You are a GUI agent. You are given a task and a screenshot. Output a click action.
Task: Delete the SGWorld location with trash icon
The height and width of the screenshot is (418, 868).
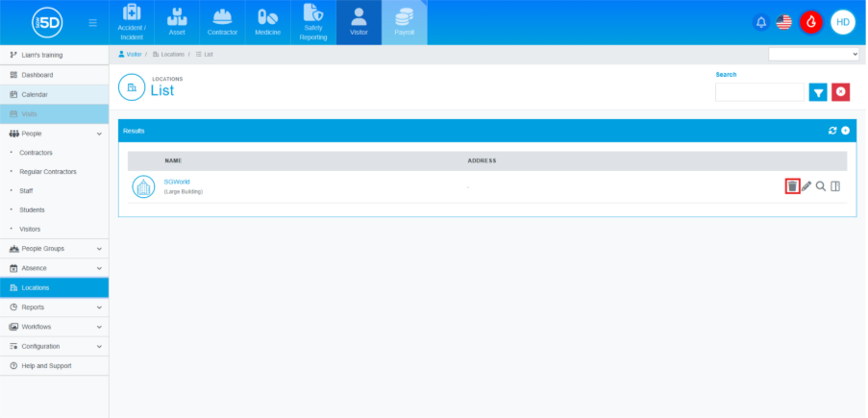pos(792,186)
